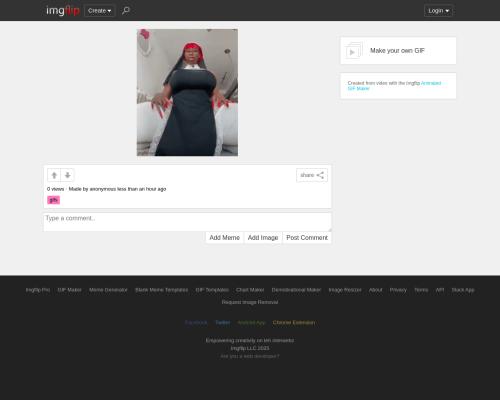Image resolution: width=500 pixels, height=400 pixels.
Task: Click the Add Meme button
Action: coord(224,238)
